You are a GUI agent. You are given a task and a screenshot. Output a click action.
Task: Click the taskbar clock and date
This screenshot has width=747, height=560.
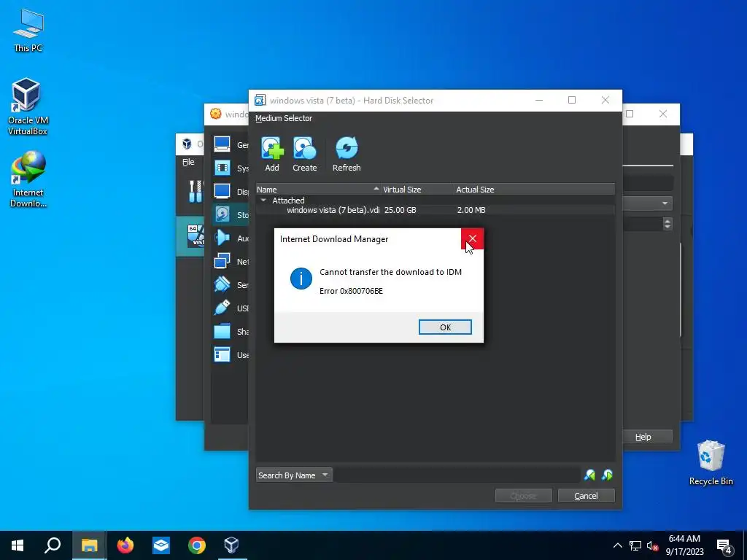pos(684,545)
